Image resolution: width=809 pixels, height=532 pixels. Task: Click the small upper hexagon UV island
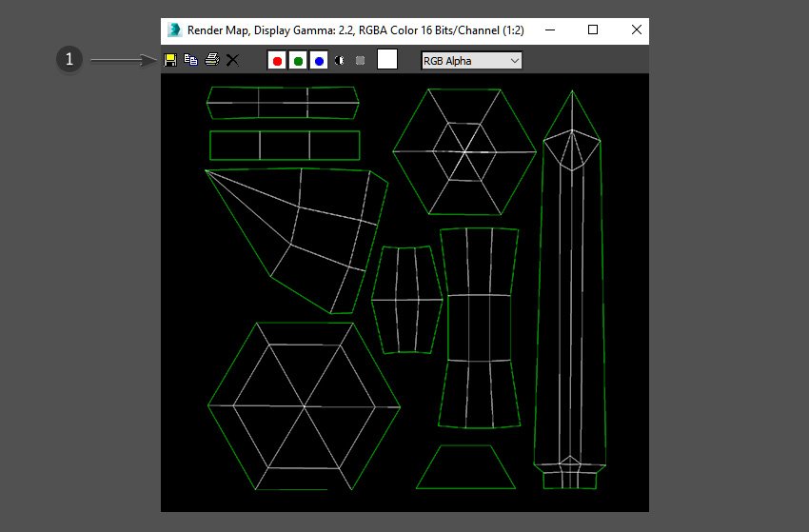pyautogui.click(x=465, y=151)
